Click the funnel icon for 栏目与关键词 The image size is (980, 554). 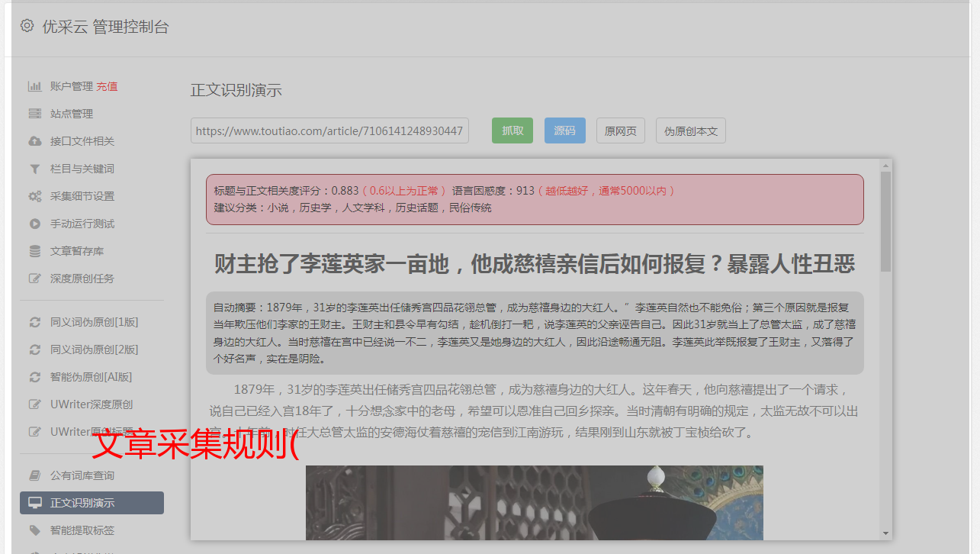(34, 169)
